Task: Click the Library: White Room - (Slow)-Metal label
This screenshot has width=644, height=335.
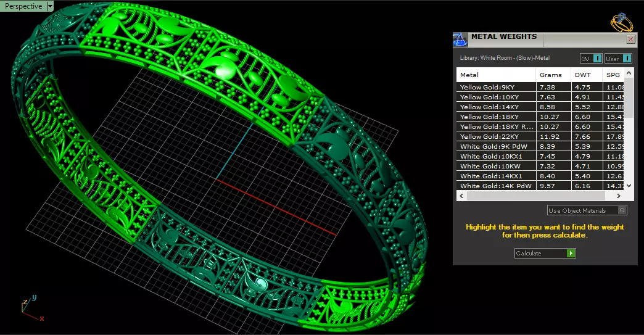Action: click(x=505, y=58)
